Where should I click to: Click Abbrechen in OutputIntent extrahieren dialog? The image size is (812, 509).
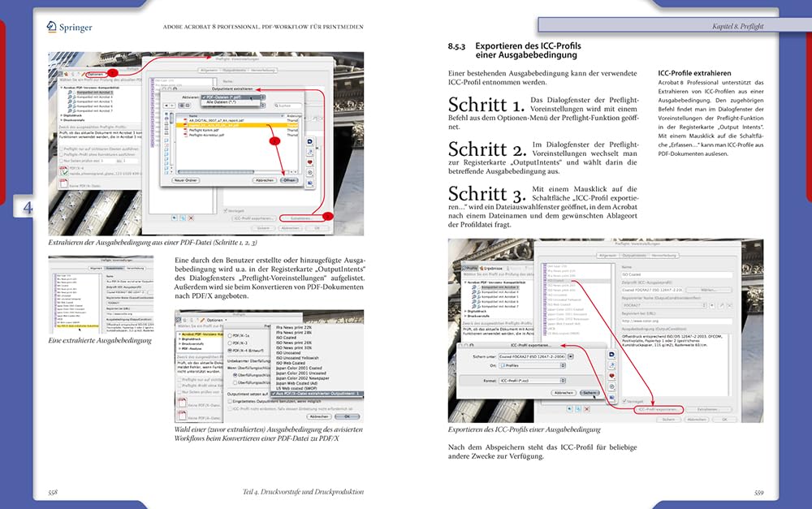pos(265,180)
